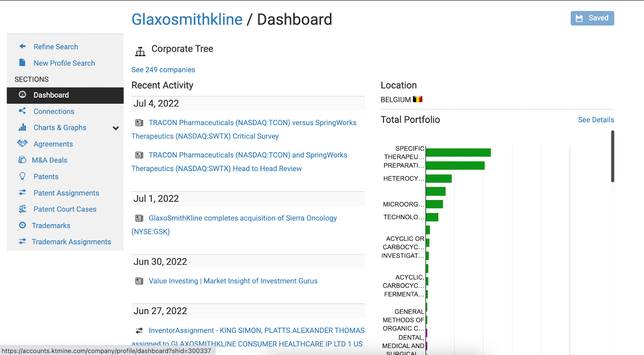Click news icon beside Value Investing article
Image resolution: width=644 pixels, height=355 pixels.
click(x=139, y=281)
